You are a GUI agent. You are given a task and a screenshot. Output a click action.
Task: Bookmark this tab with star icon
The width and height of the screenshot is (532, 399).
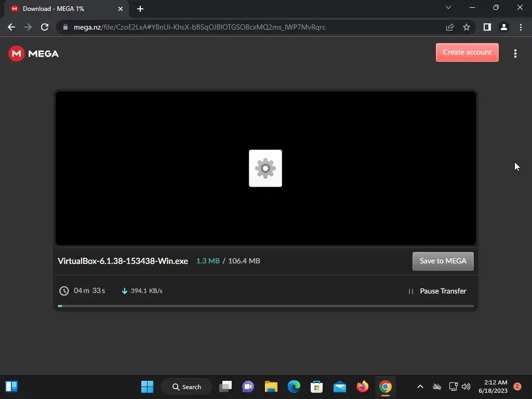coord(467,27)
